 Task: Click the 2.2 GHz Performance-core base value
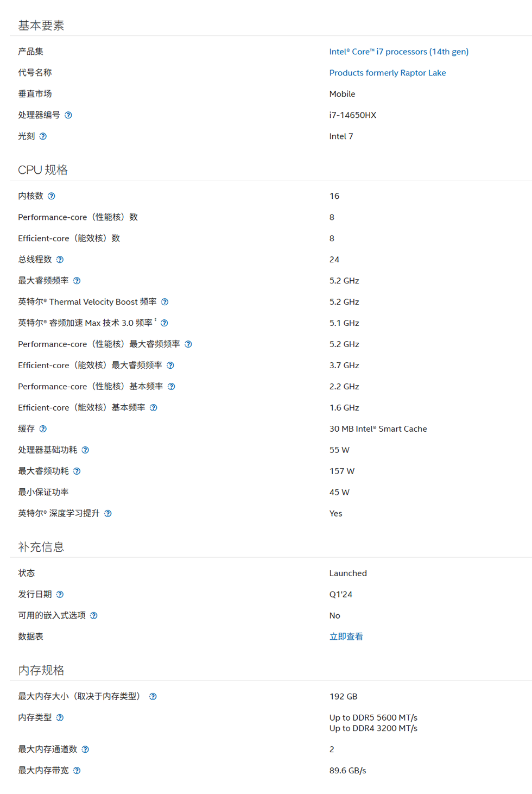tap(344, 387)
